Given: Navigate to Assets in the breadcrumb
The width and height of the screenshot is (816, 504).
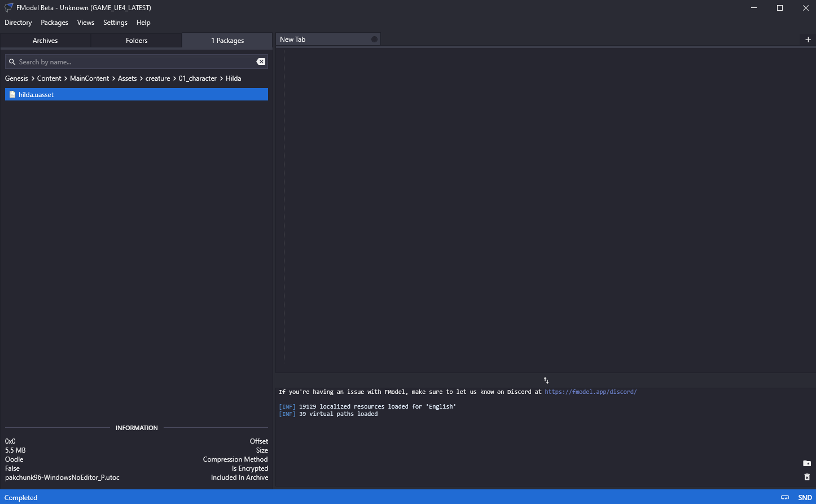Looking at the screenshot, I should (128, 78).
